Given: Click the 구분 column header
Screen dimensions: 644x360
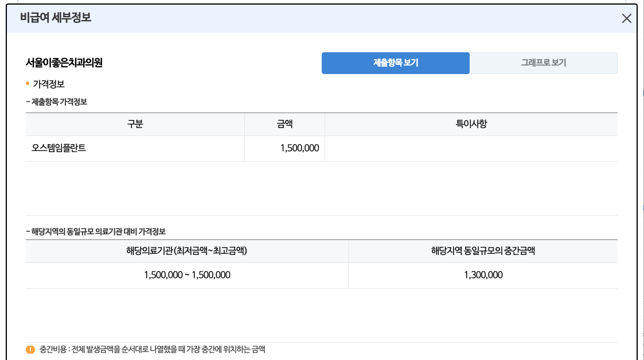Looking at the screenshot, I should tap(135, 124).
